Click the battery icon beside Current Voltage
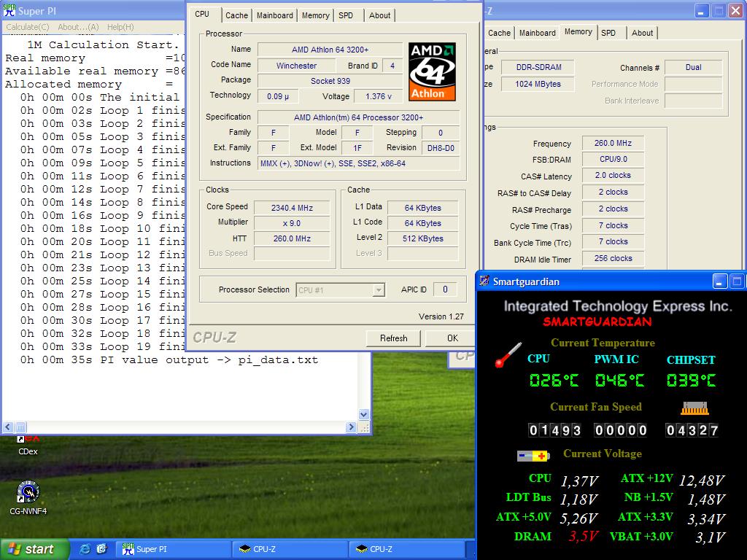747x560 pixels. coord(533,456)
